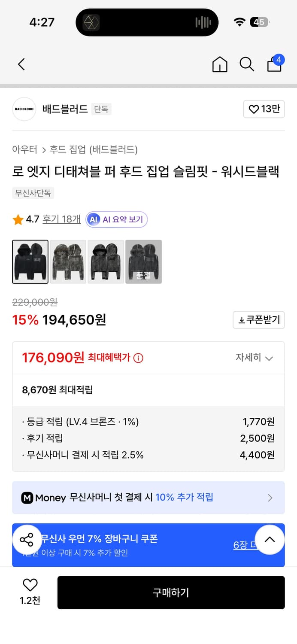
Task: Open the home screen icon
Action: point(219,64)
